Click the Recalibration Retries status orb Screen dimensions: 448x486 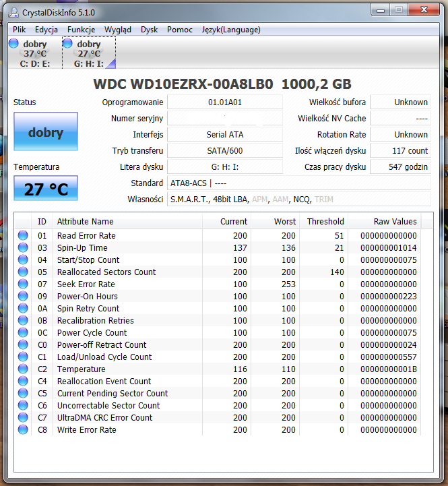coord(23,320)
